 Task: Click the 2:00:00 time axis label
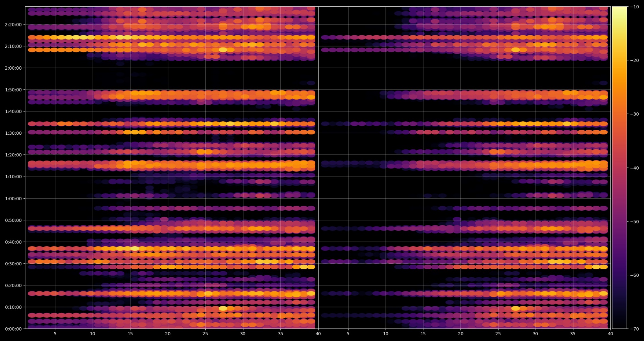pyautogui.click(x=13, y=68)
